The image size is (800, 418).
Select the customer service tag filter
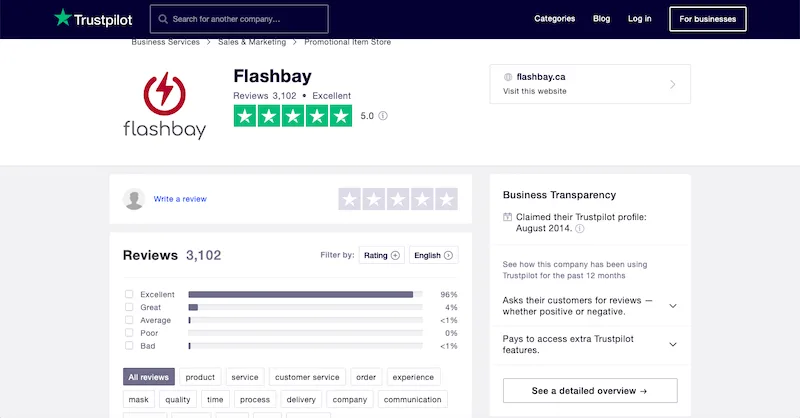[307, 377]
